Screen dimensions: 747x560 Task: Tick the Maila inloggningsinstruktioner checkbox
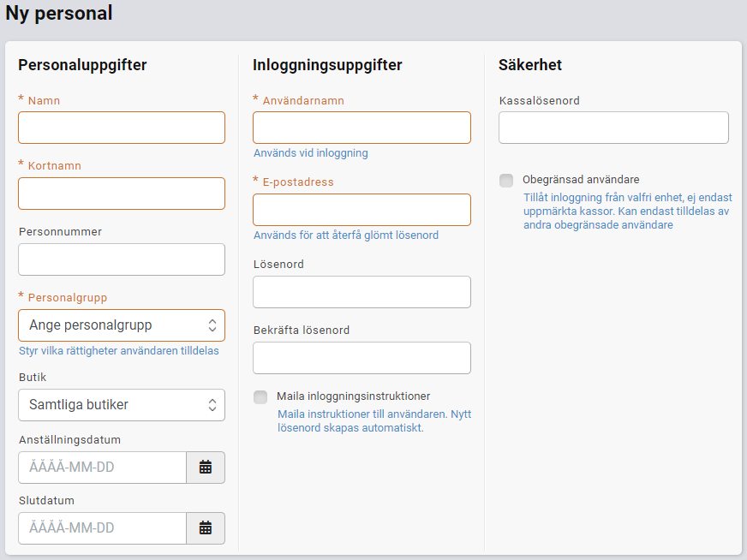pos(260,397)
